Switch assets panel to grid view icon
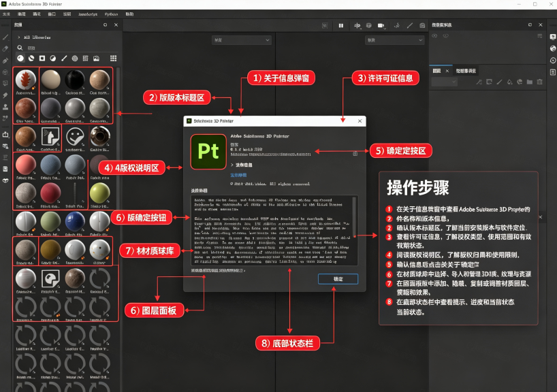This screenshot has height=392, width=557. pos(113,59)
